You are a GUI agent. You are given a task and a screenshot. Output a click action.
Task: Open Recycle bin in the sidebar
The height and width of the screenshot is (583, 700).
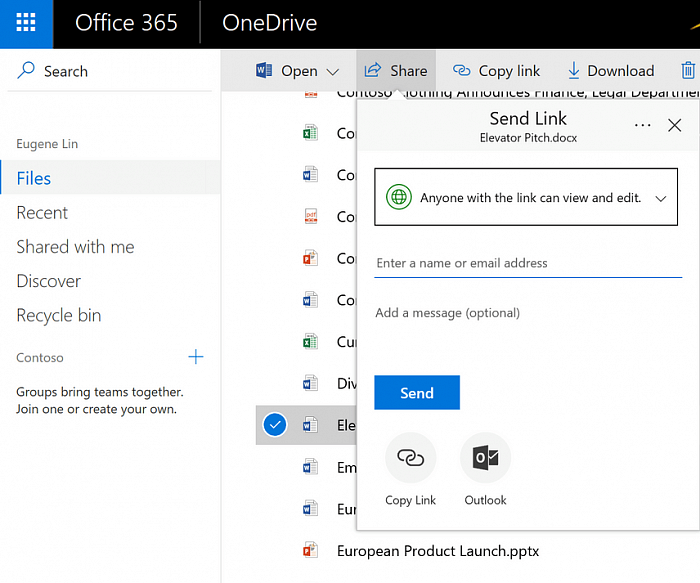(x=59, y=315)
